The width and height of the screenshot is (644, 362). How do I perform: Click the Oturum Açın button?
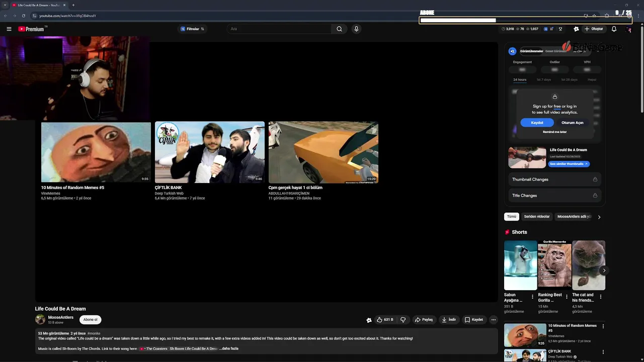coord(572,123)
